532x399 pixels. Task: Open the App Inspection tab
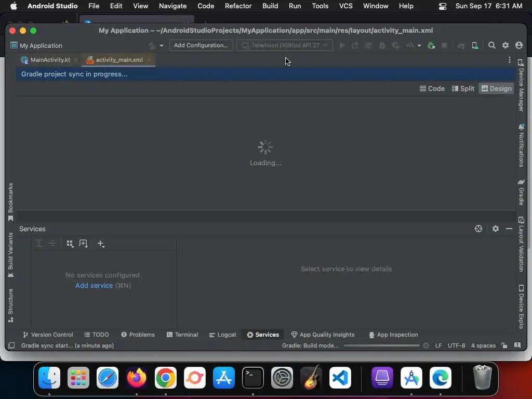393,335
